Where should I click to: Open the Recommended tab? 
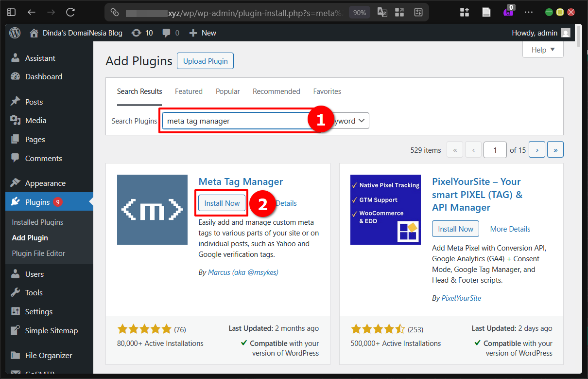click(x=276, y=91)
